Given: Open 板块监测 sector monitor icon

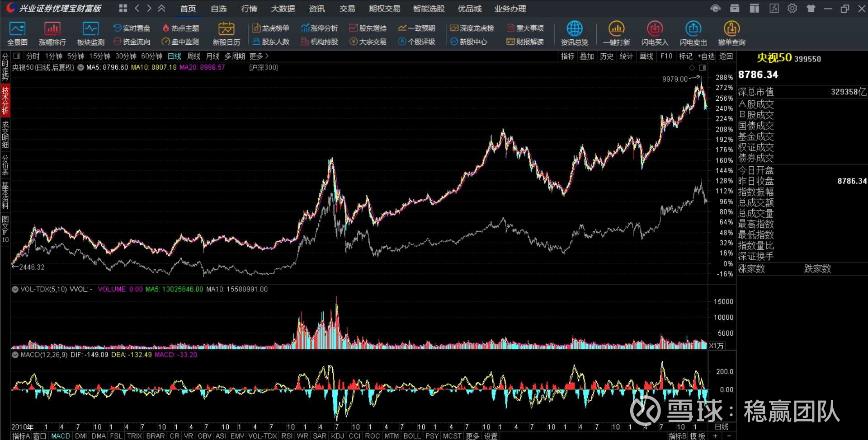Looking at the screenshot, I should 91,34.
